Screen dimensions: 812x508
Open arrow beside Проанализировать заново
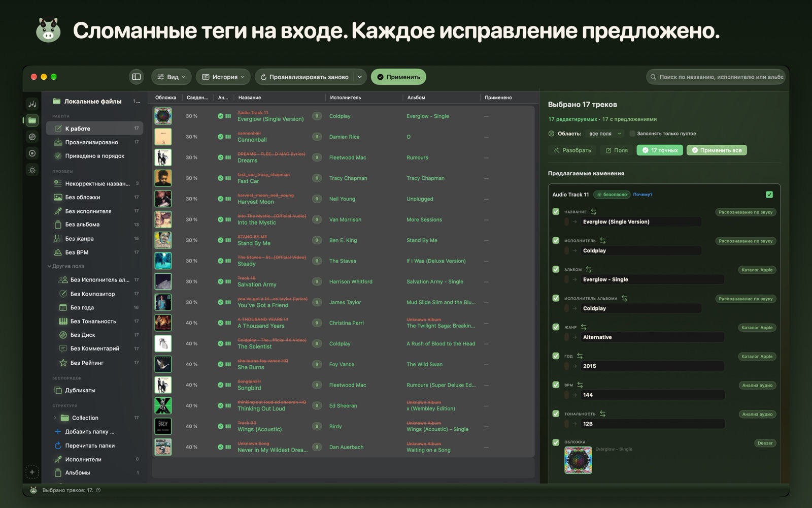[x=359, y=77]
